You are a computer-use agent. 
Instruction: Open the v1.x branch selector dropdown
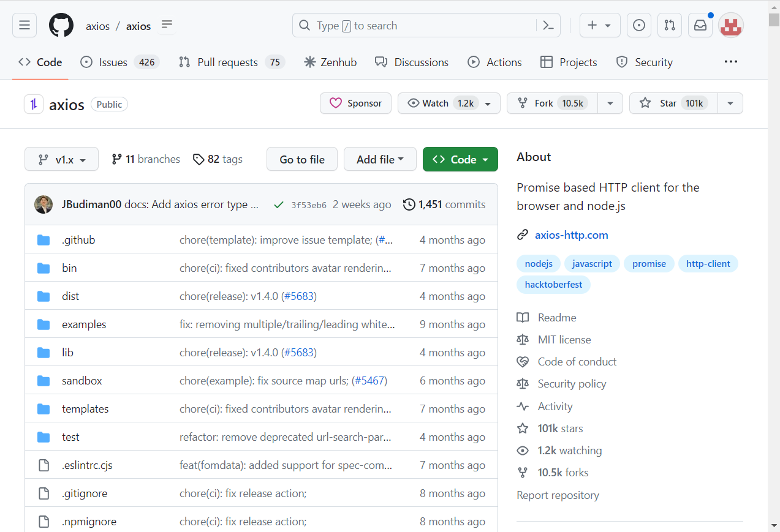pos(61,159)
